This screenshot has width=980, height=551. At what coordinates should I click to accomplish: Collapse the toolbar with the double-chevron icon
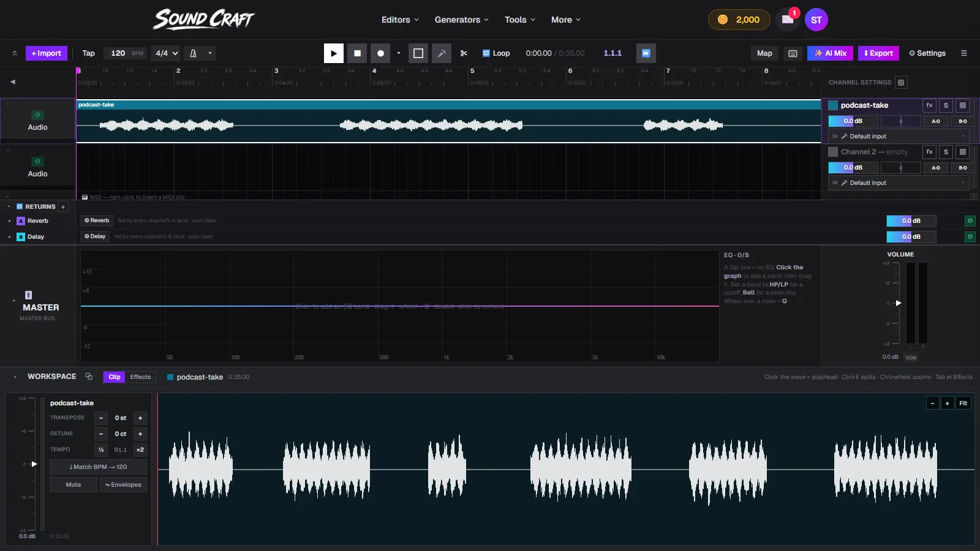(14, 53)
